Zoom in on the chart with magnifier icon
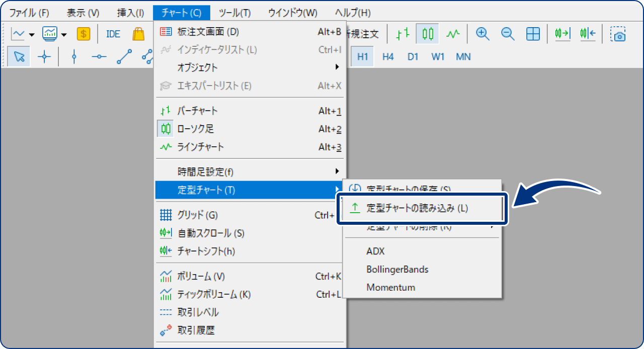Image resolution: width=644 pixels, height=349 pixels. coord(482,34)
